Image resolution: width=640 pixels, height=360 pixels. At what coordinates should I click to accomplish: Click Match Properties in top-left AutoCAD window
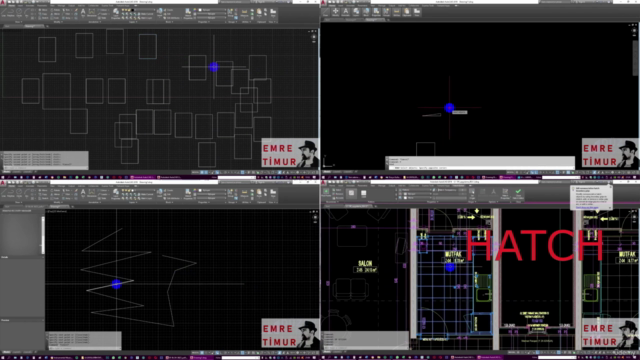[187, 13]
